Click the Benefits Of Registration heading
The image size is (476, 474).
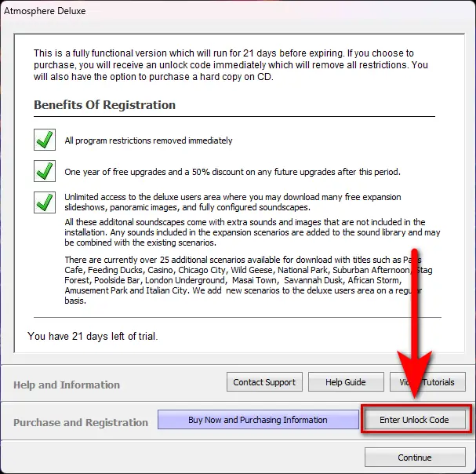point(104,105)
